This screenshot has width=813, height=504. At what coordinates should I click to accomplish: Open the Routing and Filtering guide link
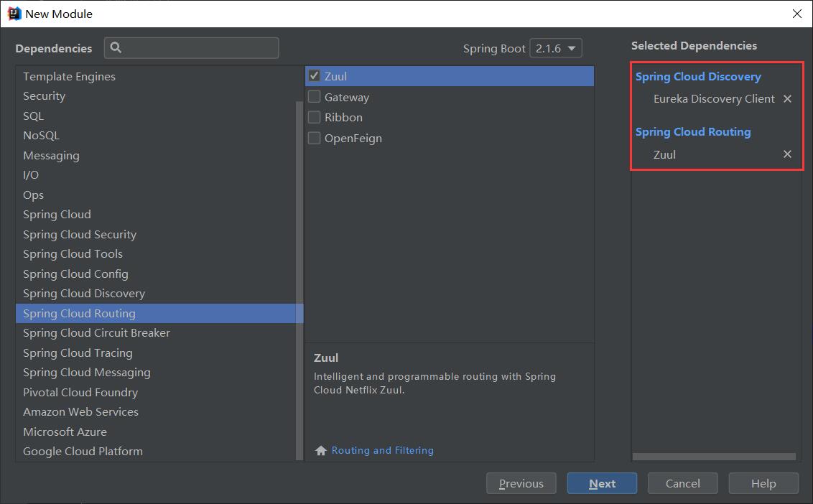[x=383, y=450]
